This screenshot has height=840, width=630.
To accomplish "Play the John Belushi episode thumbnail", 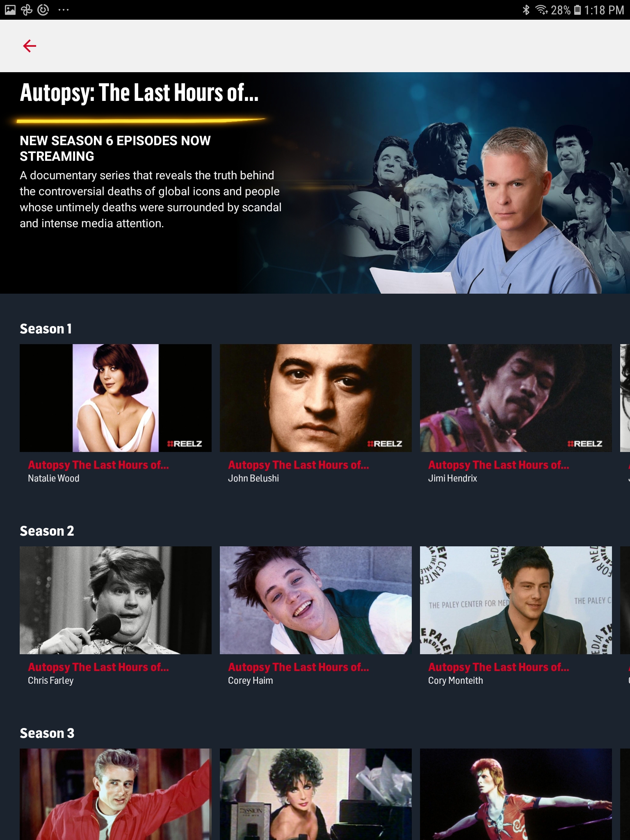I will pos(316,398).
